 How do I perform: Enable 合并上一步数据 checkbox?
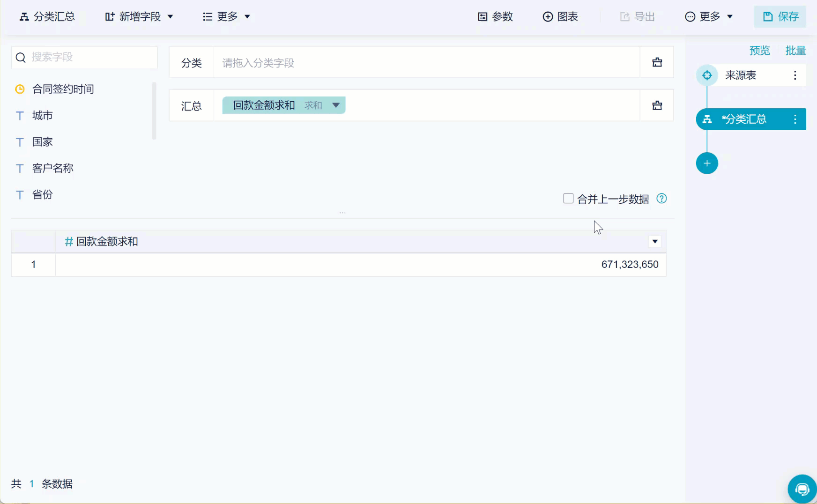coord(568,199)
